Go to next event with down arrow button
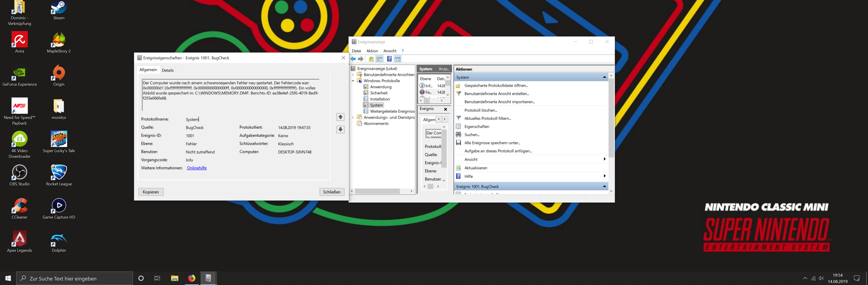This screenshot has height=285, width=868. (340, 129)
